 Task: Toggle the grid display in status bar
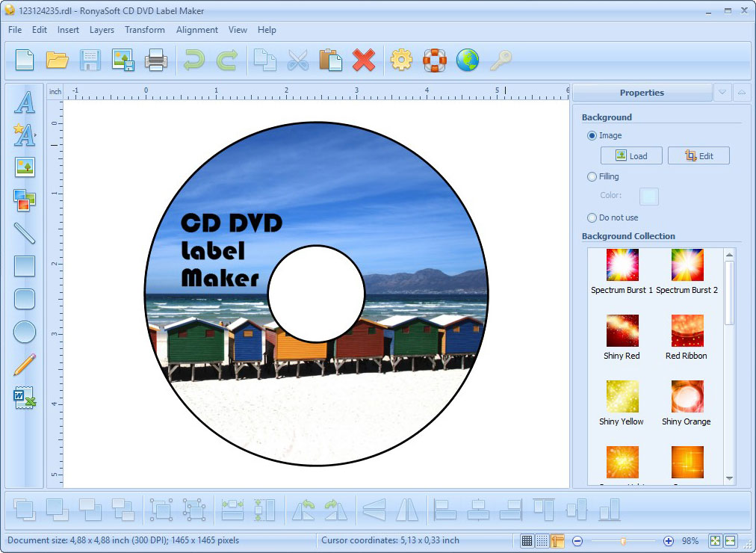pyautogui.click(x=527, y=541)
